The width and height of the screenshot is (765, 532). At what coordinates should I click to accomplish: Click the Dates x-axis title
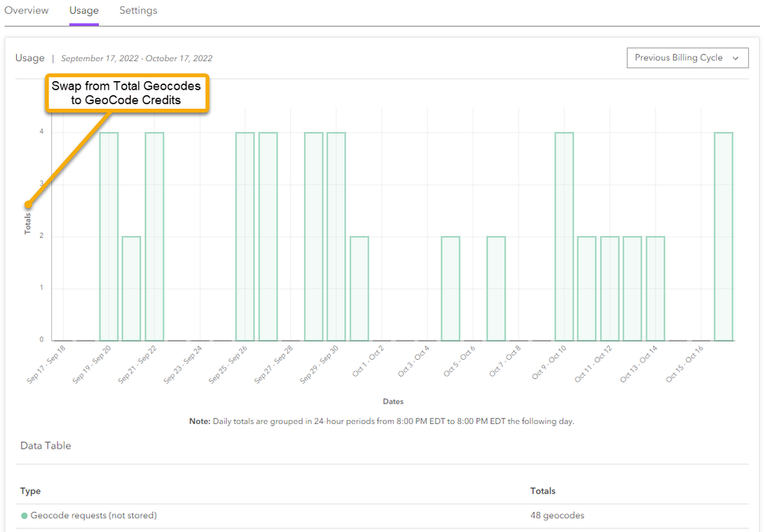(393, 401)
